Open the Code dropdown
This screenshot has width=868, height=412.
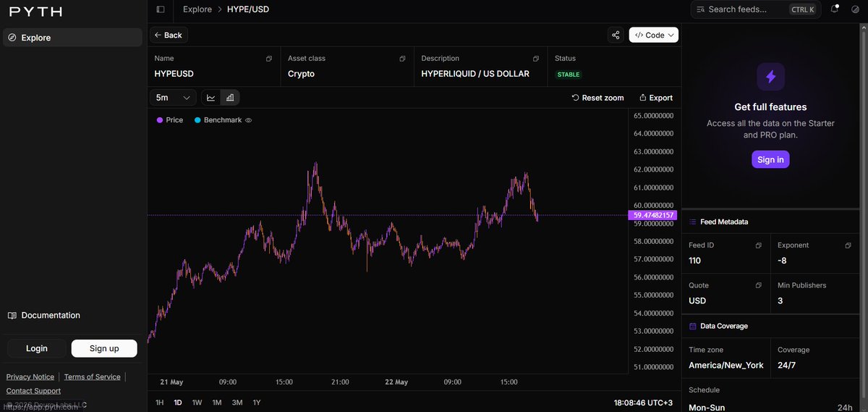pyautogui.click(x=654, y=35)
